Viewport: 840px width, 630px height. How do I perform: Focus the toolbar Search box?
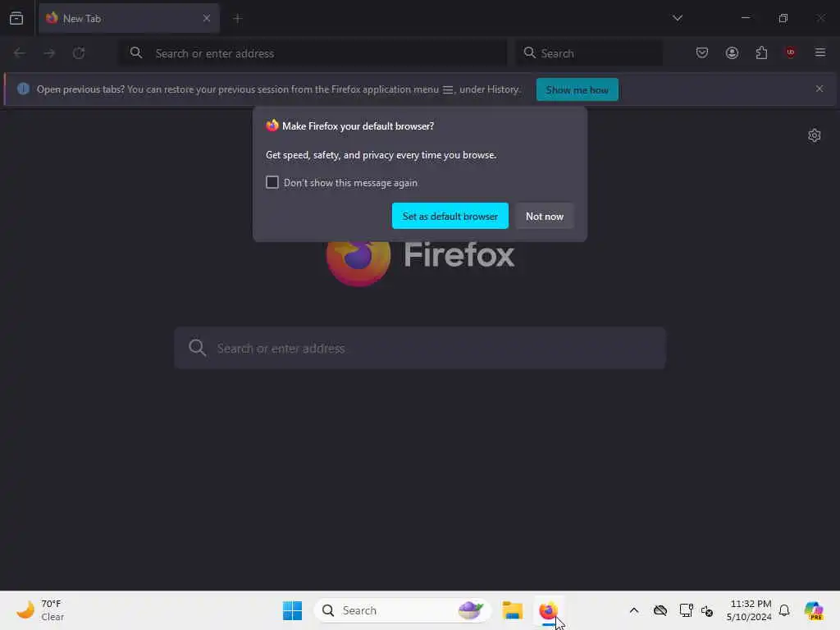pos(589,53)
